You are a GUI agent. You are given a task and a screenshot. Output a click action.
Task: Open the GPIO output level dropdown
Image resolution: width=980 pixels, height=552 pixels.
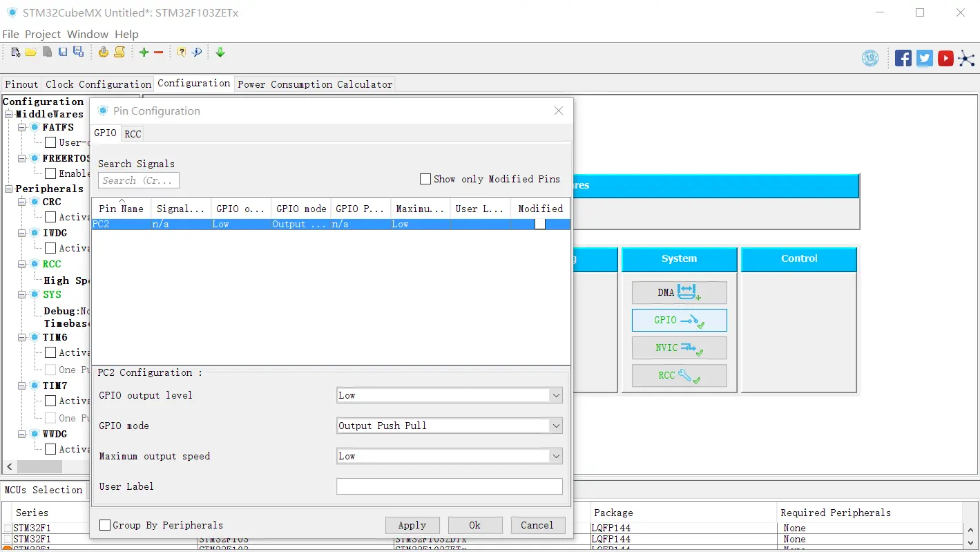pyautogui.click(x=450, y=395)
